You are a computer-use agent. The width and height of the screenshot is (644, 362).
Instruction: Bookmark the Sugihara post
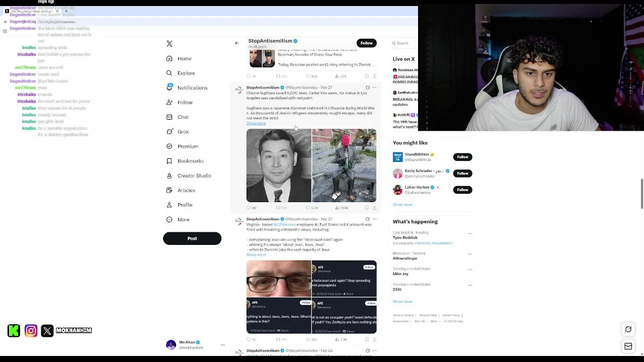point(367,208)
